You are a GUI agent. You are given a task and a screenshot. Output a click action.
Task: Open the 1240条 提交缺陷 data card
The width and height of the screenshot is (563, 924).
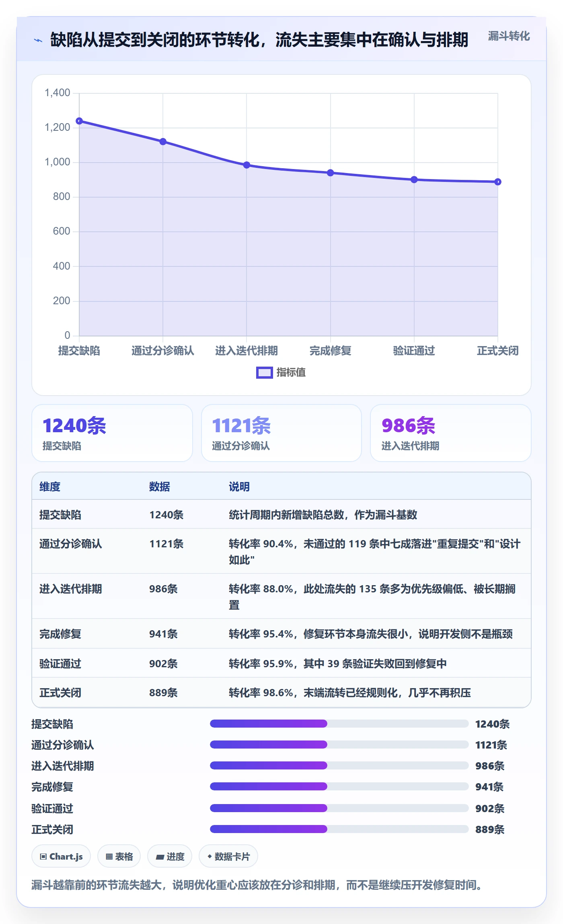112,433
